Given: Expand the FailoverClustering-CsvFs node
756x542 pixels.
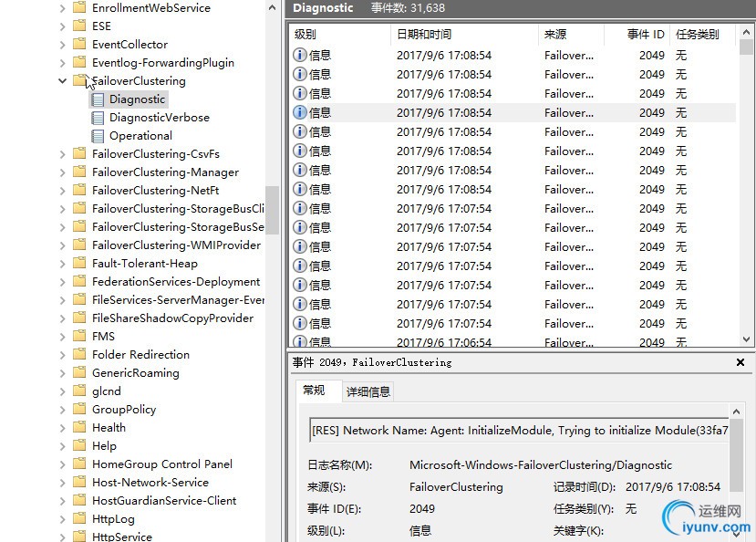Looking at the screenshot, I should pyautogui.click(x=62, y=154).
